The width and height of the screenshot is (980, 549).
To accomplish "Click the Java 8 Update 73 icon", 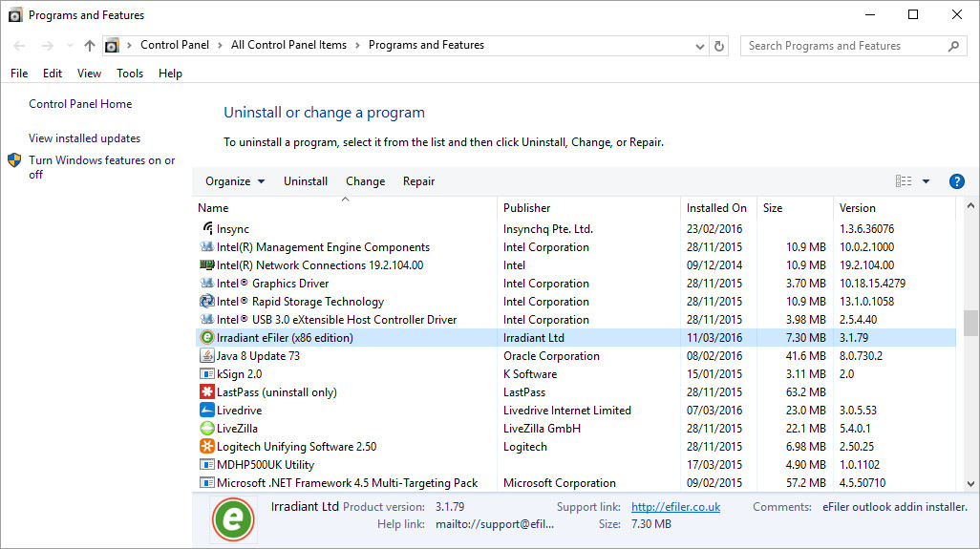I will (x=207, y=355).
